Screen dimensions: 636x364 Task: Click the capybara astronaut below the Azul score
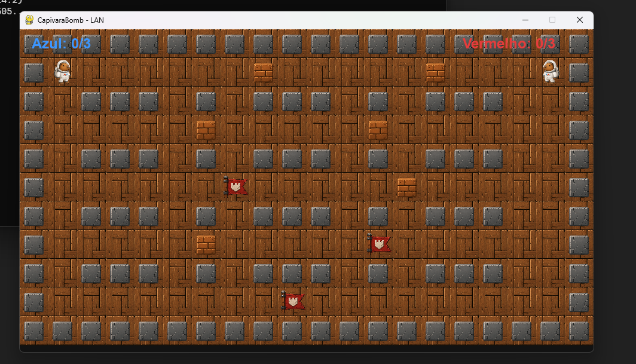63,71
